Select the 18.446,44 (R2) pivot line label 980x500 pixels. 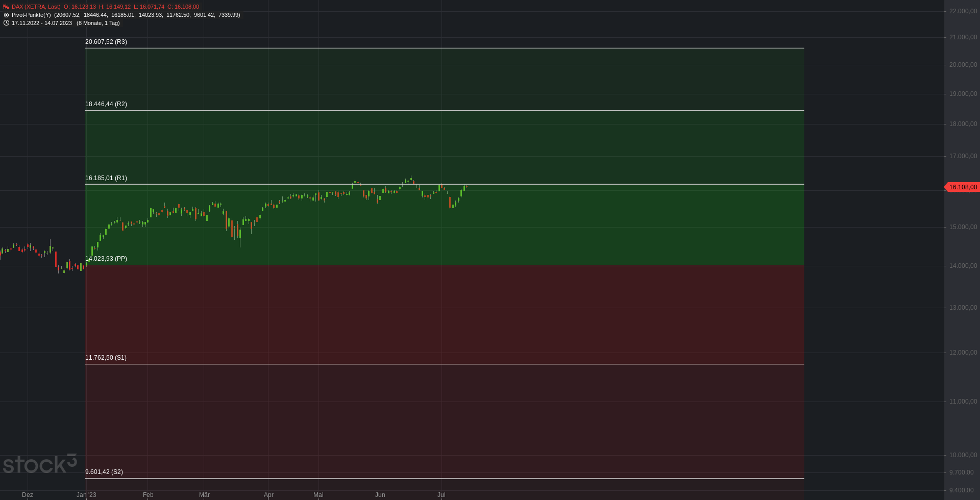click(x=106, y=104)
